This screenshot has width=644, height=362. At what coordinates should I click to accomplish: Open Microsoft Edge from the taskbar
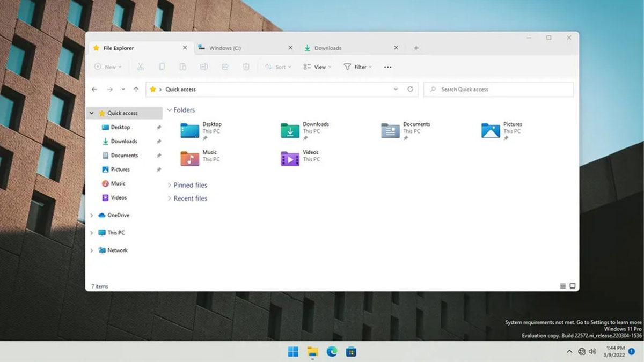pyautogui.click(x=333, y=352)
